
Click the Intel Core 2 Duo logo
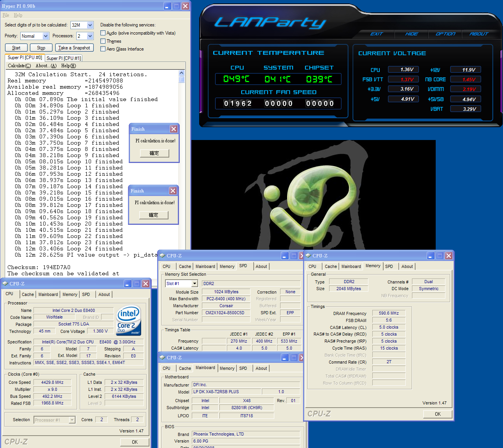pos(128,320)
